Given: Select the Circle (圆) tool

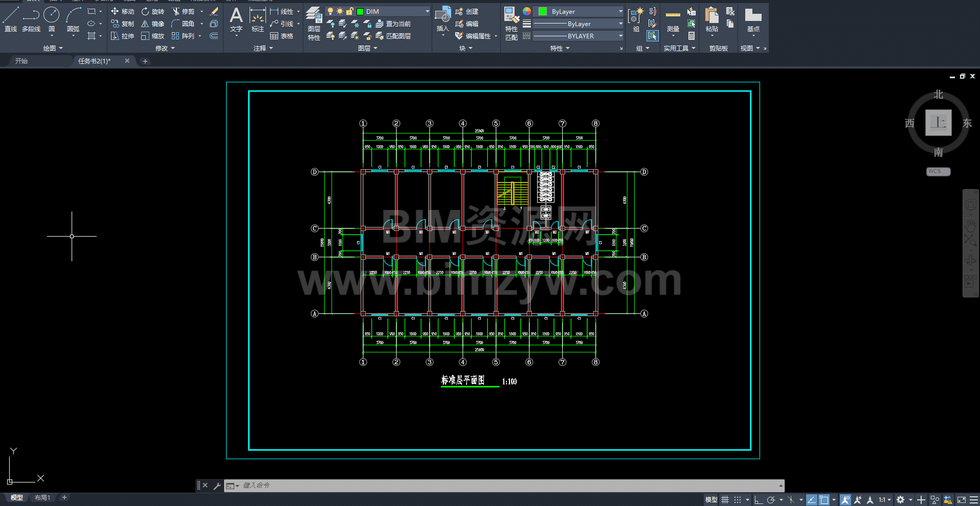Looking at the screenshot, I should (52, 19).
